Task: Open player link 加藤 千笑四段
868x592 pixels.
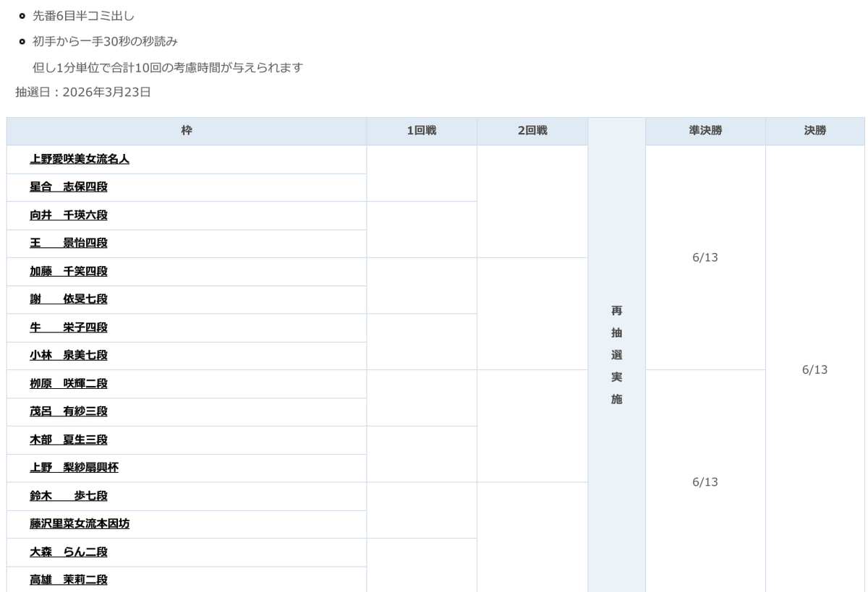Action: (x=69, y=271)
